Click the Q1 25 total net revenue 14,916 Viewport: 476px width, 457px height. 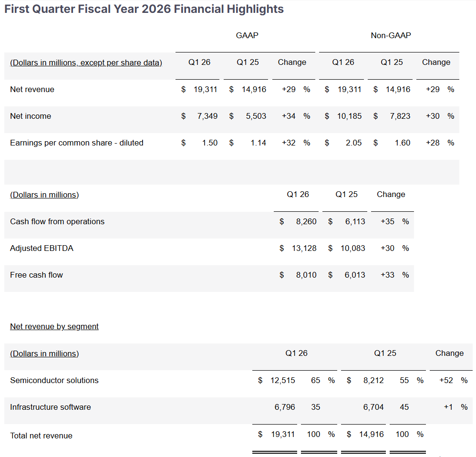point(371,434)
